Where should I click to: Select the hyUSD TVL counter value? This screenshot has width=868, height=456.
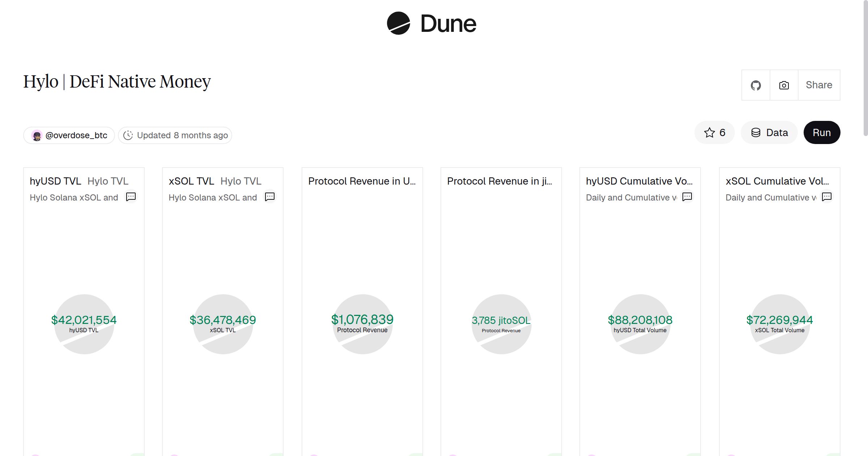tap(84, 320)
